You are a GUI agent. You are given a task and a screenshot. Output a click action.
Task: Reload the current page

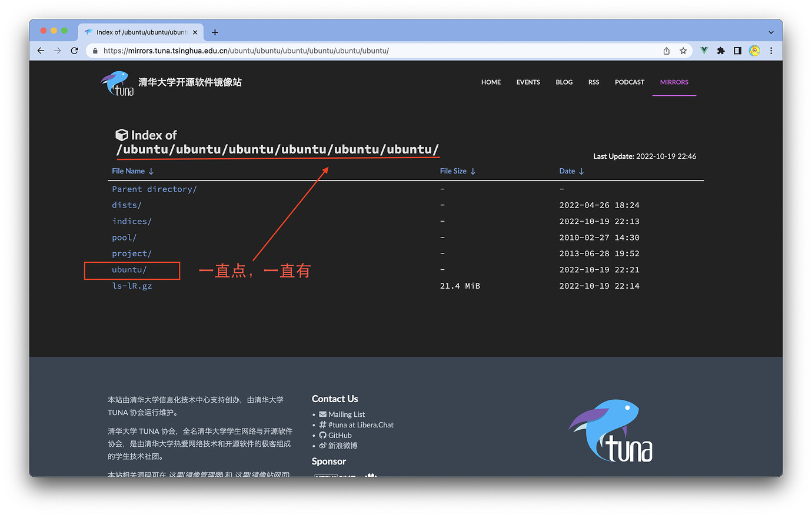click(x=74, y=51)
